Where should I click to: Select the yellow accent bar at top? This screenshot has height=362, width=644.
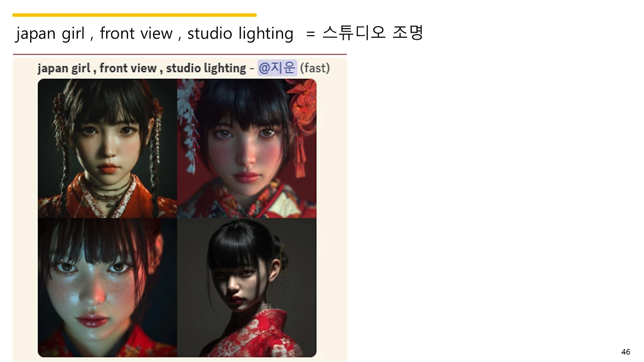point(134,15)
